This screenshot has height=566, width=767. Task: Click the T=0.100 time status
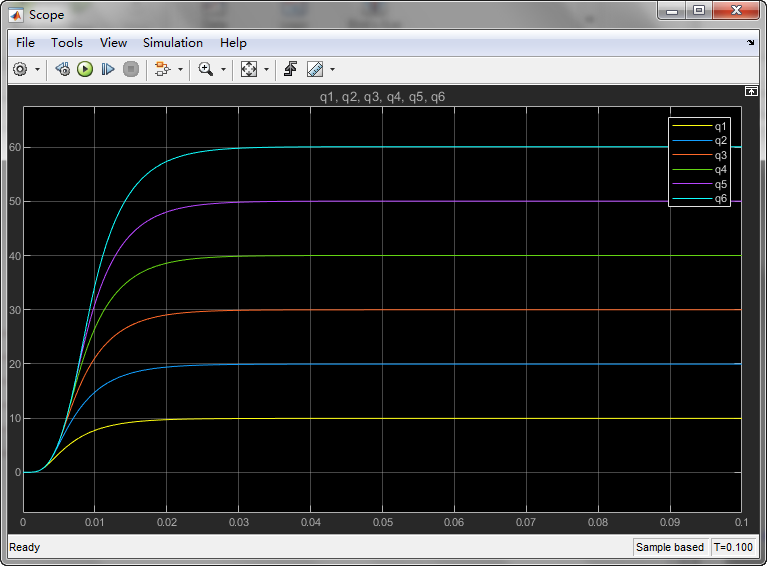pos(733,547)
